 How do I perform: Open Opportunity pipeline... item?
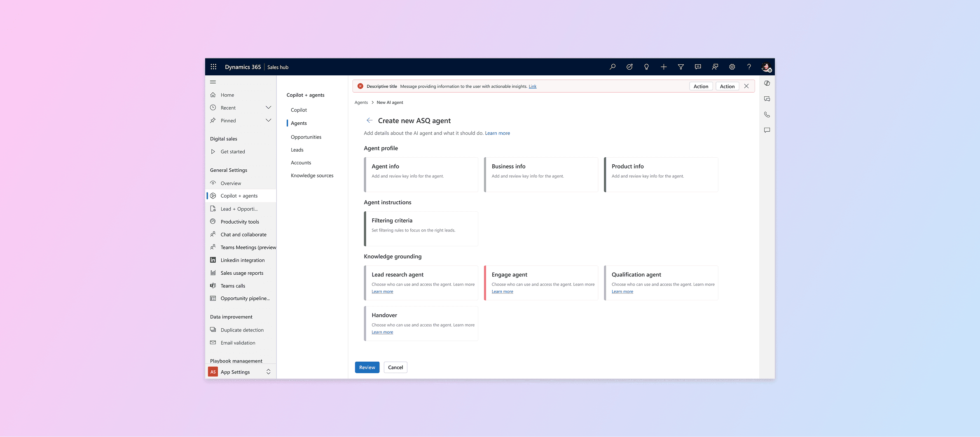pos(241,298)
